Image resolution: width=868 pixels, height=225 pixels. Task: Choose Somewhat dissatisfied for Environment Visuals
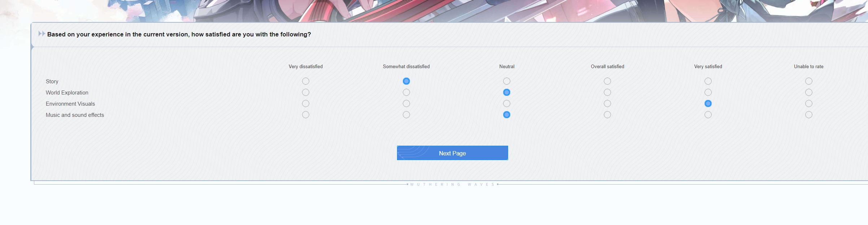pos(406,103)
